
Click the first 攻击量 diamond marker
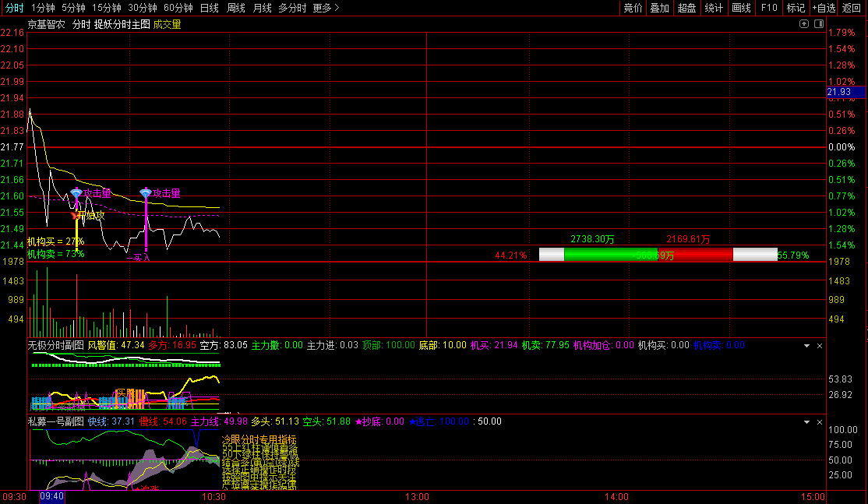76,193
